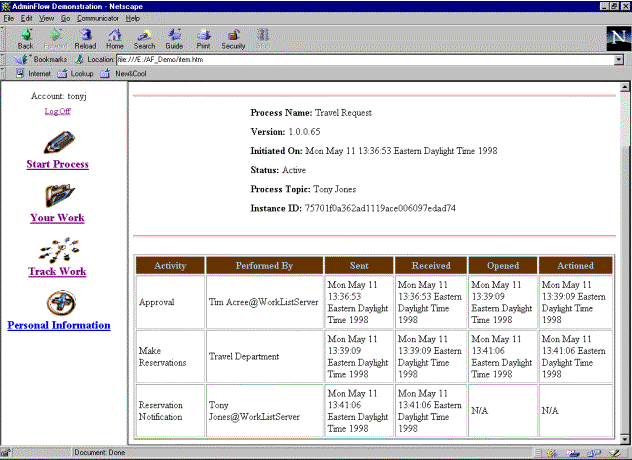Click the Log Off link

pos(57,111)
